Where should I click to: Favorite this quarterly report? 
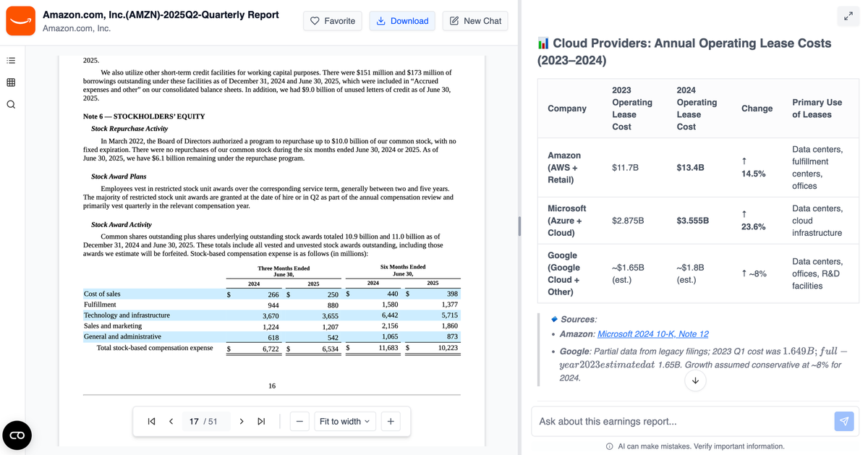[333, 21]
